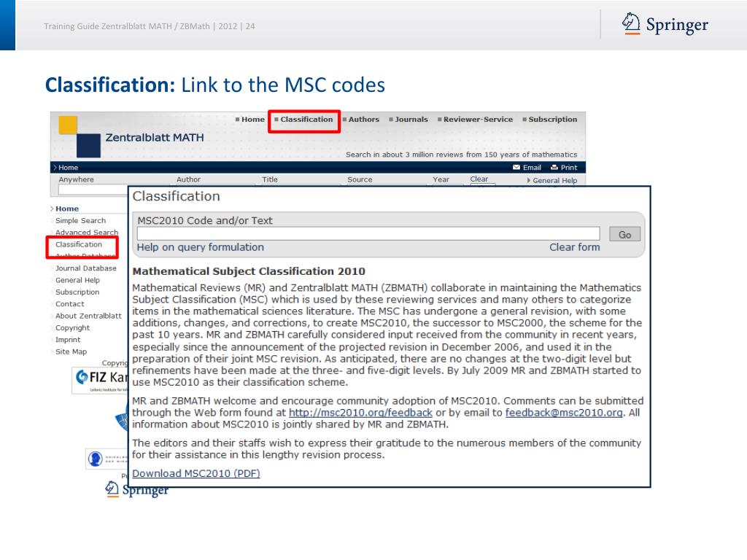
Task: Open the Classification tab in top navigation
Action: coord(306,120)
